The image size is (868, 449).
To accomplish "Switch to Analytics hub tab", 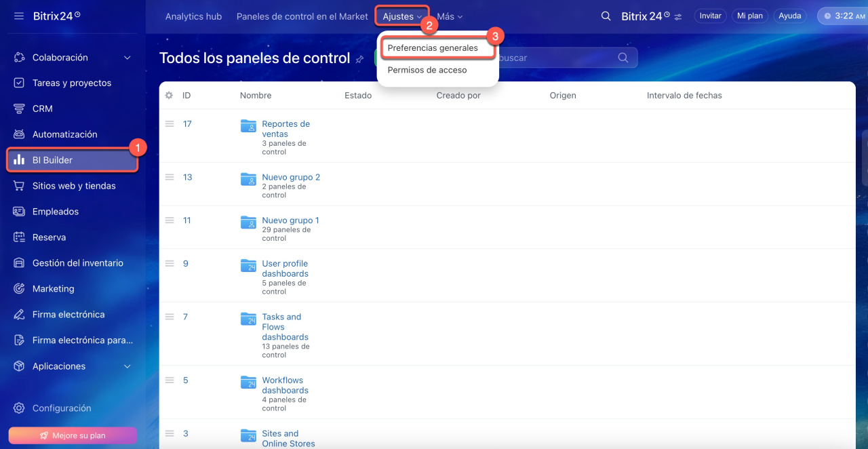I will [x=193, y=16].
